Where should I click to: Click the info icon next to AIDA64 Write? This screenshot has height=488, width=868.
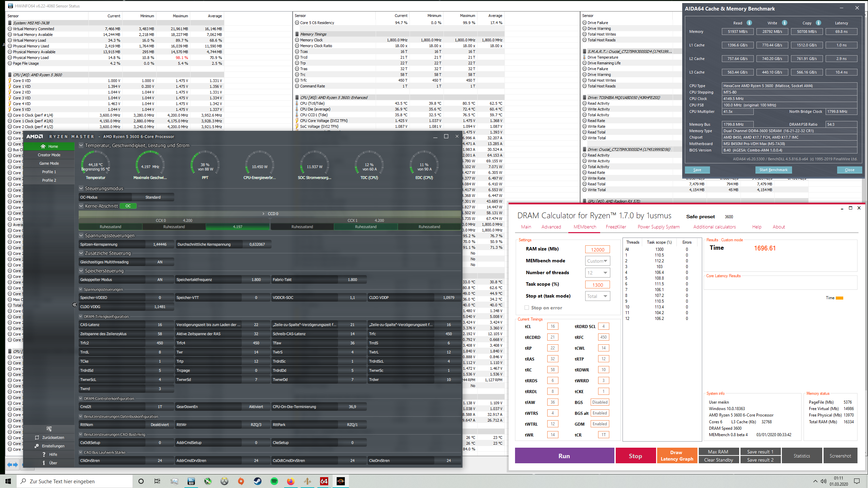[785, 23]
